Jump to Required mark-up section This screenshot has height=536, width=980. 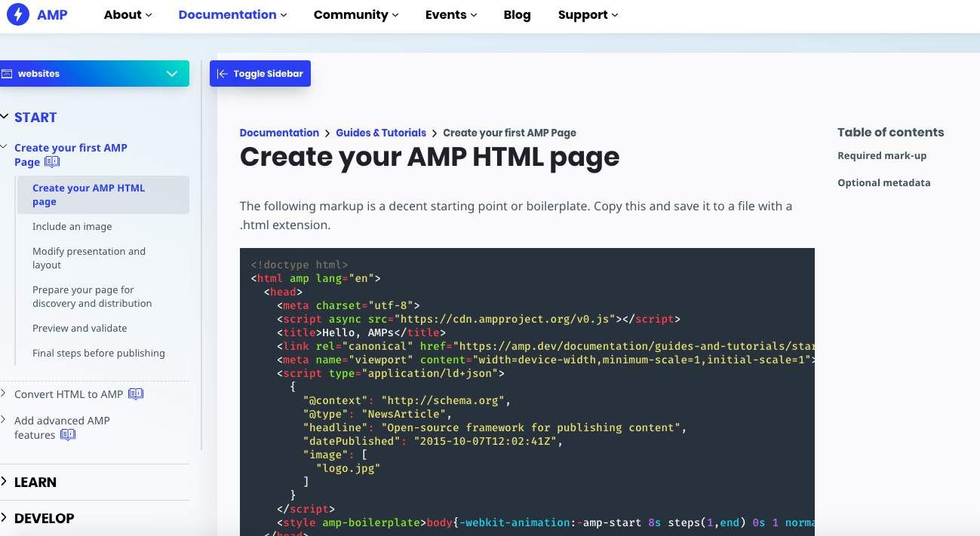(882, 156)
